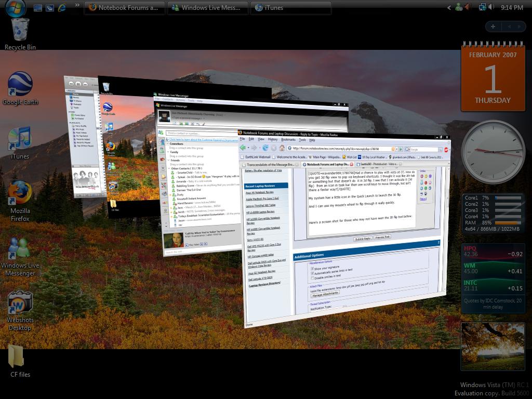Open the History menu in Firefox
The image size is (532, 399).
point(272,139)
